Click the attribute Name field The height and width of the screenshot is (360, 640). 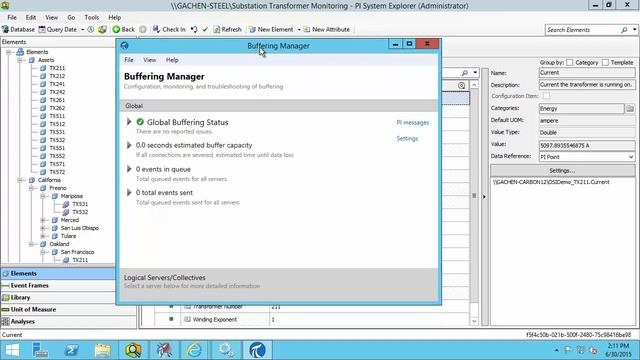(x=587, y=73)
